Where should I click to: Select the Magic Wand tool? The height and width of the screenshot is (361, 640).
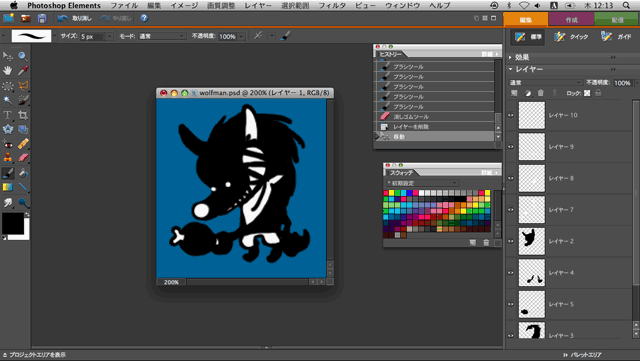pos(7,100)
